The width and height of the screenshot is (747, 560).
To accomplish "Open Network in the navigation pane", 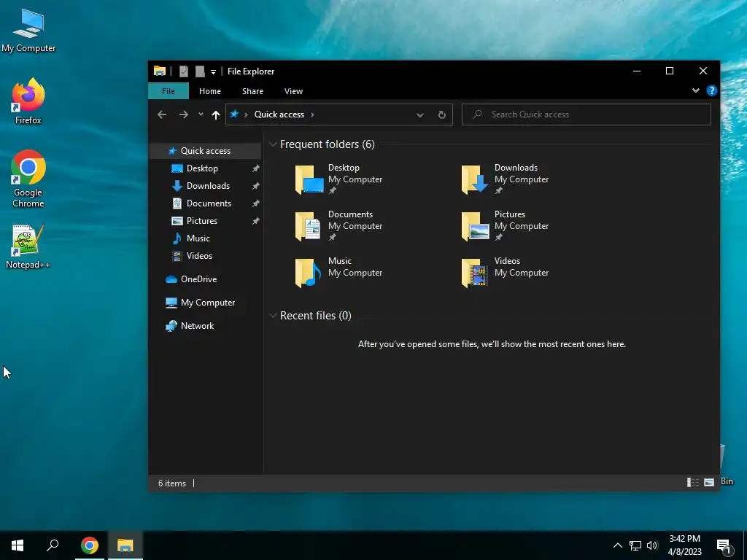I will click(197, 326).
